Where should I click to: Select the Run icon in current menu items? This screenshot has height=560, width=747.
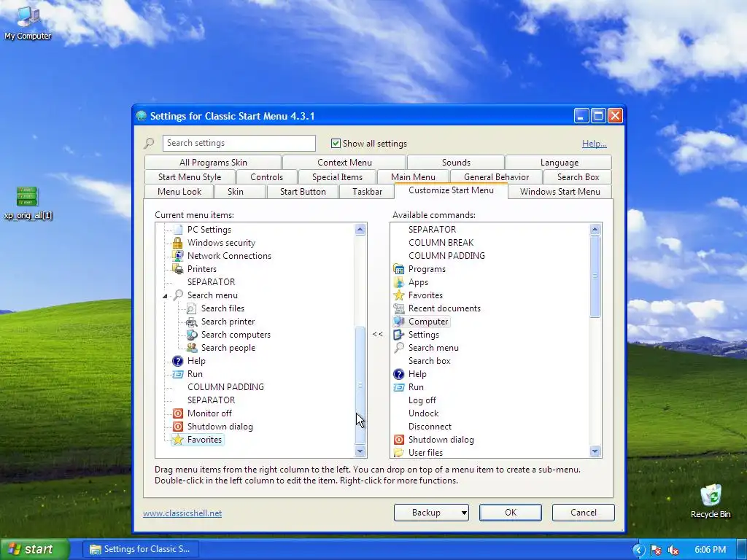178,374
